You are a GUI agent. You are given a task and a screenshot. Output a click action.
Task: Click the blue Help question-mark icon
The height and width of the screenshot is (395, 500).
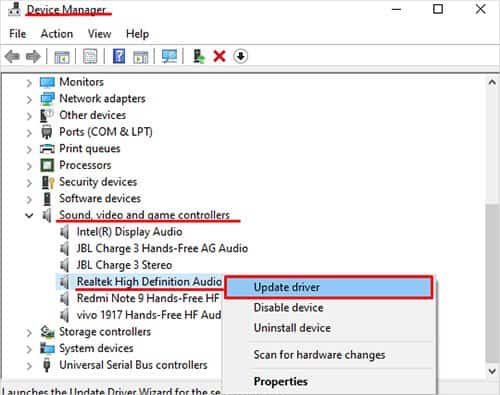pos(119,56)
